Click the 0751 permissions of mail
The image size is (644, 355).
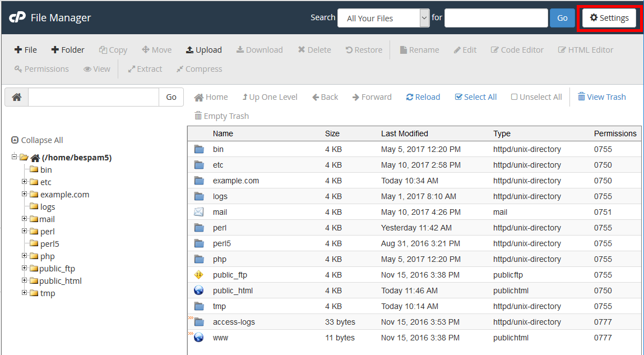603,212
